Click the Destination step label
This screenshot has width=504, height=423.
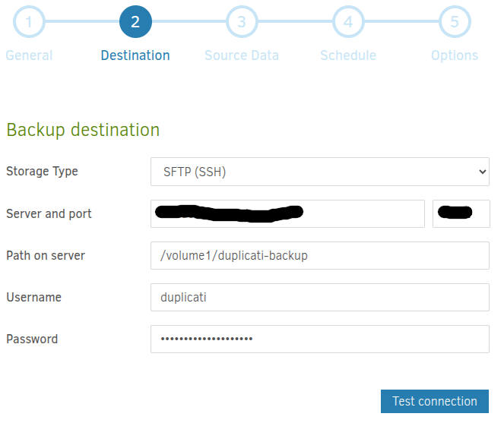(135, 55)
